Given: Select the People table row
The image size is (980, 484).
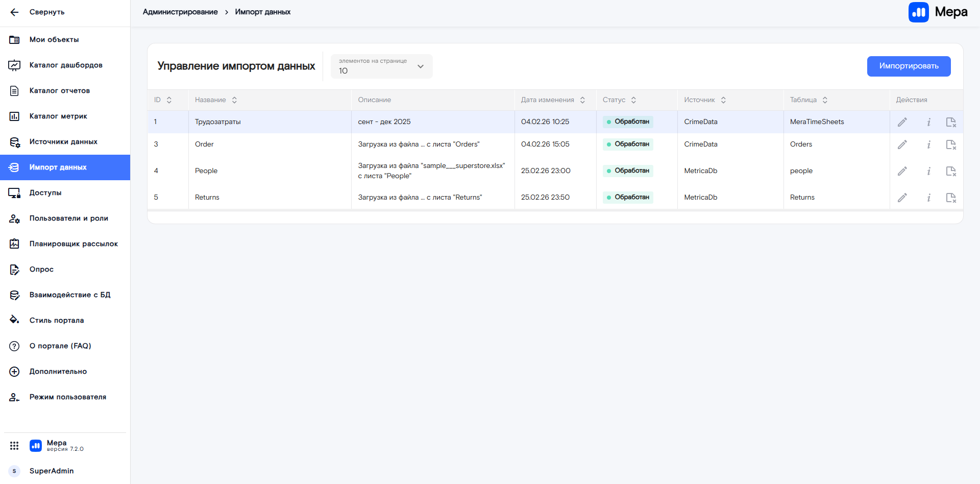Looking at the screenshot, I should point(206,171).
